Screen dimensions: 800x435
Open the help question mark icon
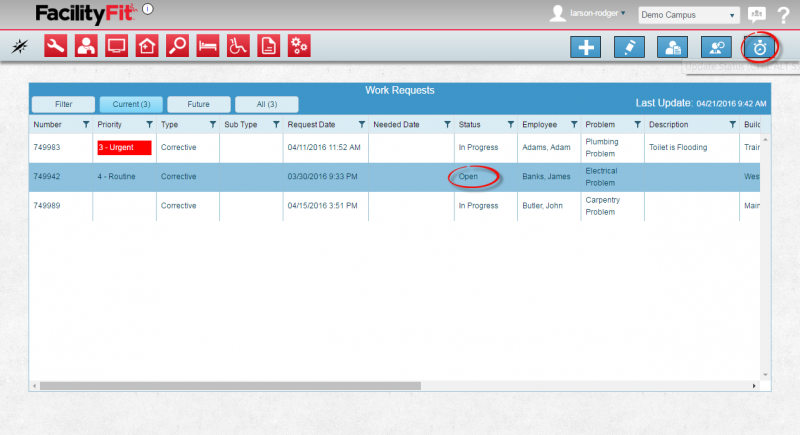click(784, 15)
